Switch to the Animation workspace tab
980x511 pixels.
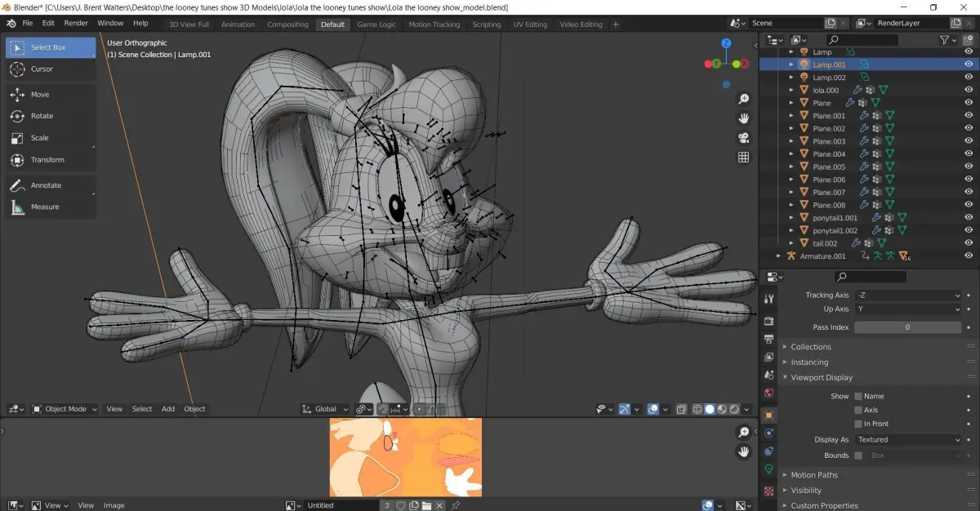click(238, 24)
